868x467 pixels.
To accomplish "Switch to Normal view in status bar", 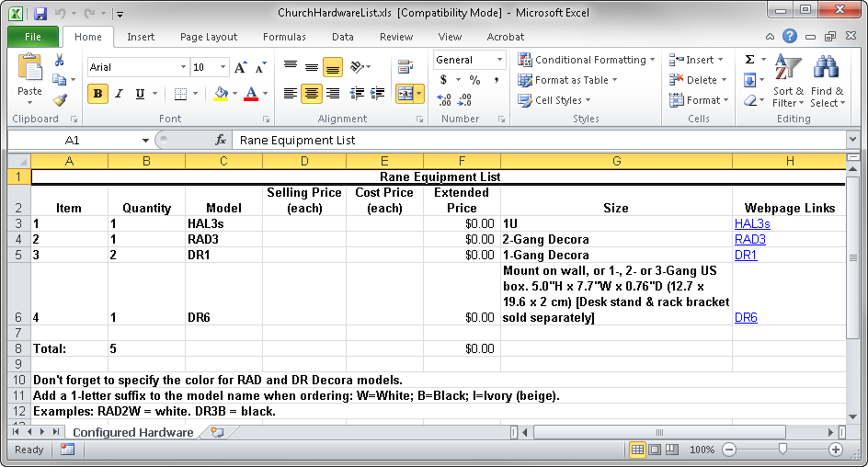I will (x=637, y=450).
